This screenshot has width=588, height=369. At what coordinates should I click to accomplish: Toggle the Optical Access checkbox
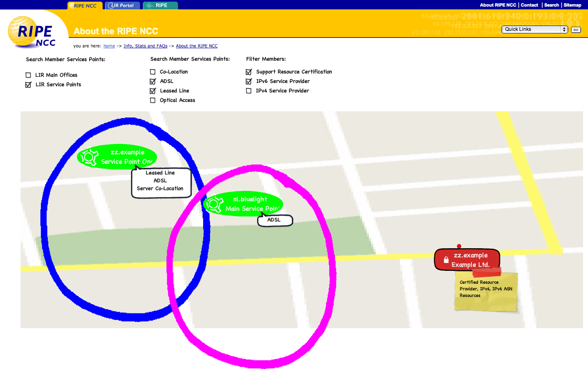tap(152, 100)
